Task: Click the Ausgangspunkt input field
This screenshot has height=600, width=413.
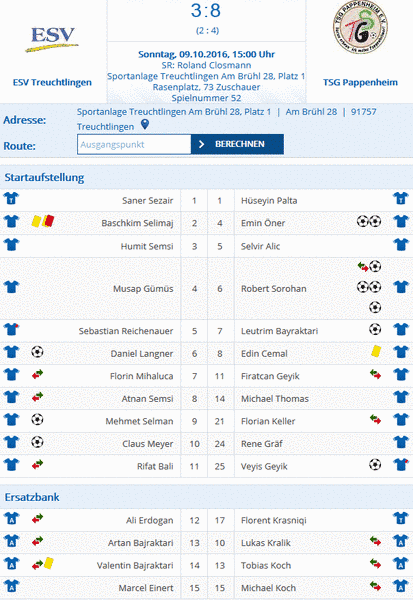Action: click(x=134, y=144)
